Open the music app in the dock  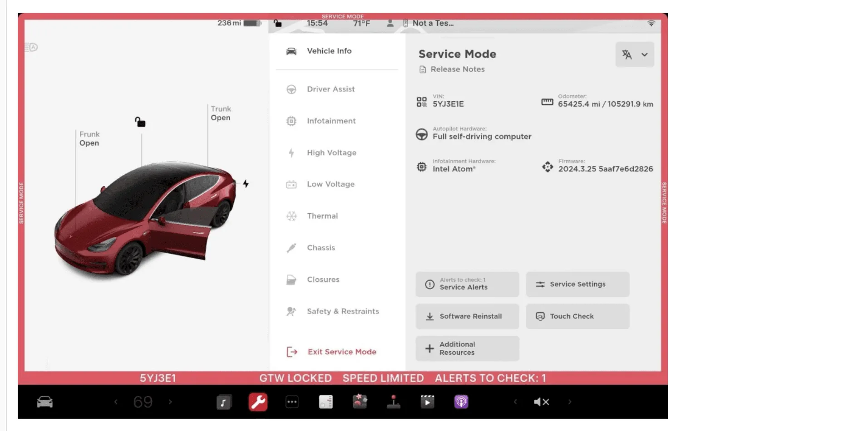224,402
